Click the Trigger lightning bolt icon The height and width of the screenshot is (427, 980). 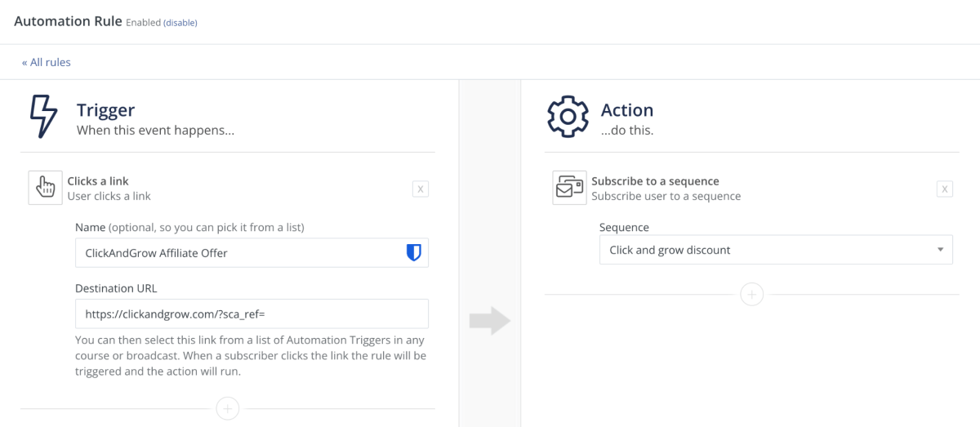42,117
